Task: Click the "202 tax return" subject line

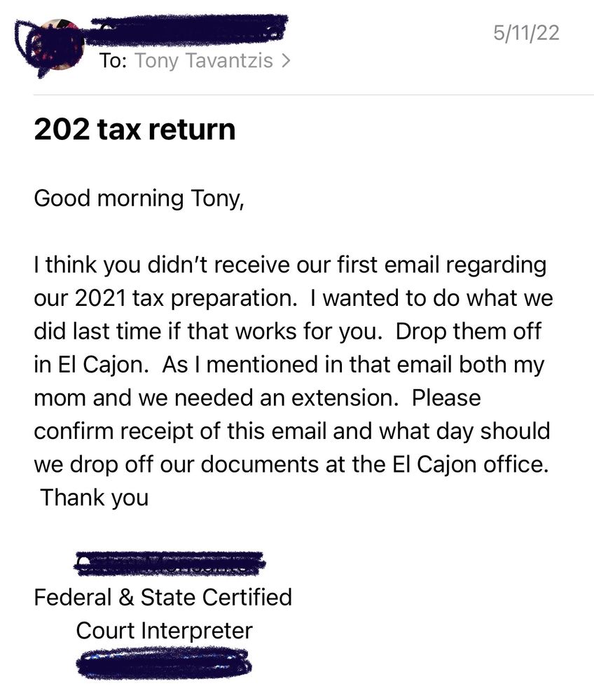Action: (134, 130)
